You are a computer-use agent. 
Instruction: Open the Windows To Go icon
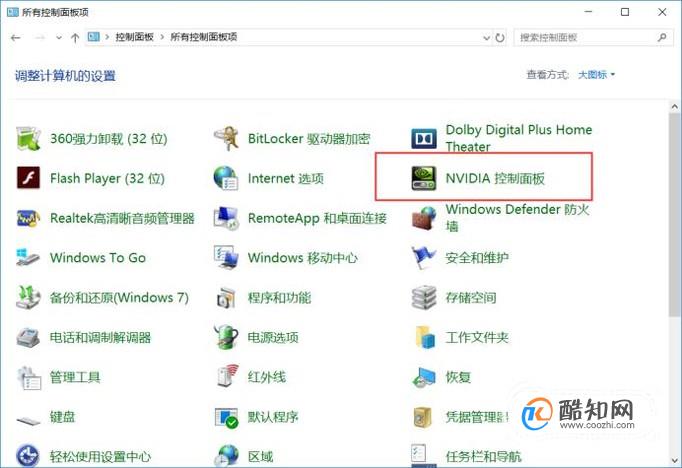pos(28,257)
